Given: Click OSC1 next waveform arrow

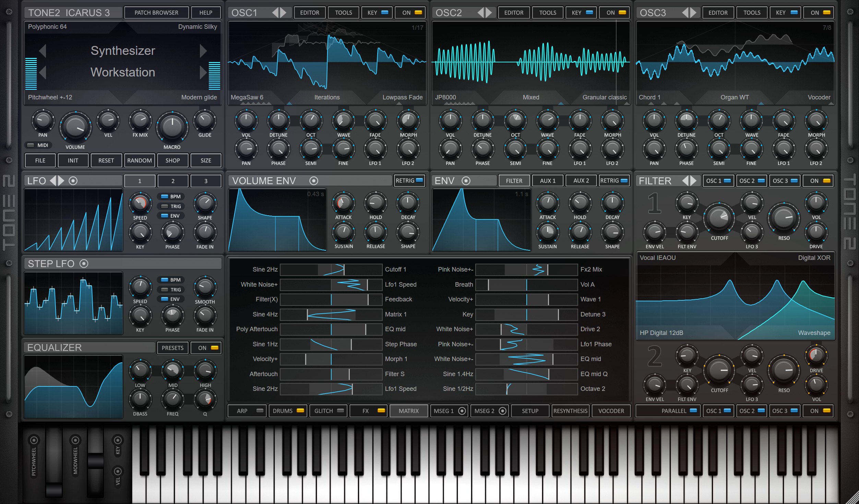Looking at the screenshot, I should coord(284,13).
